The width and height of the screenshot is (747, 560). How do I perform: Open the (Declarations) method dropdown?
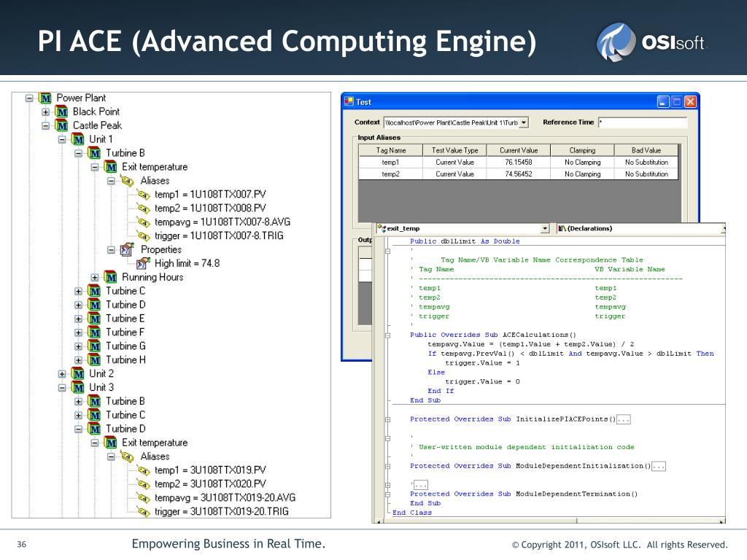(x=722, y=228)
